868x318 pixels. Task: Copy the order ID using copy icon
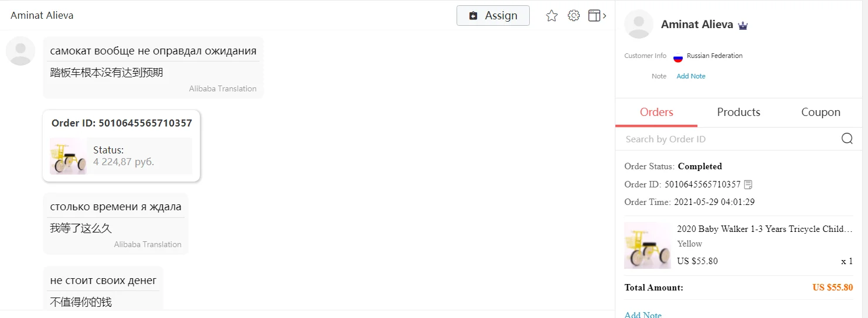pos(748,184)
